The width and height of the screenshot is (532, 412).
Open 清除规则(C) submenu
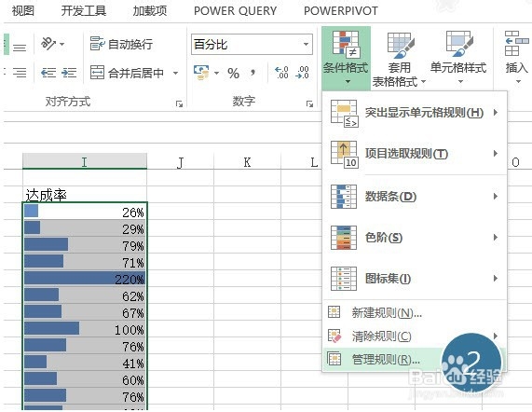(x=415, y=336)
